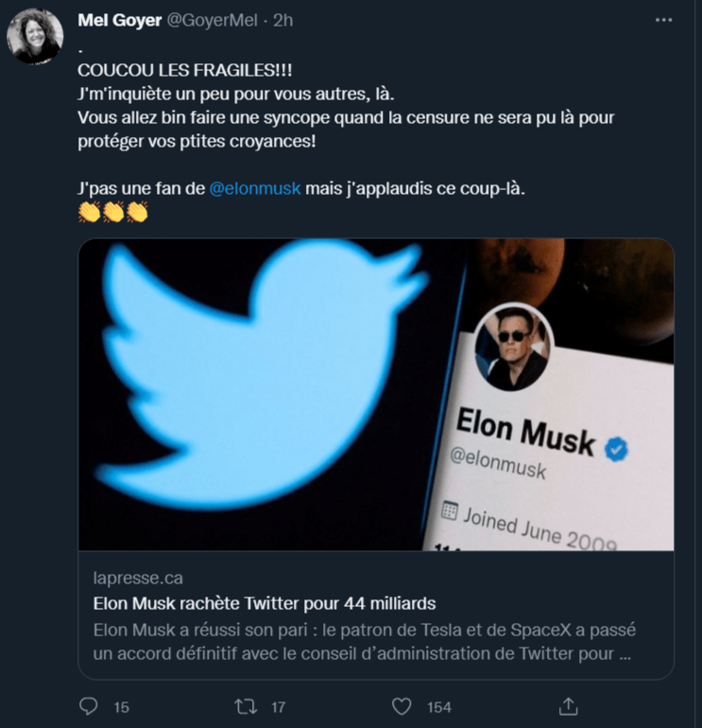Screen dimensions: 702x728
Task: Follow the @elonmusk mention link
Action: click(x=254, y=187)
